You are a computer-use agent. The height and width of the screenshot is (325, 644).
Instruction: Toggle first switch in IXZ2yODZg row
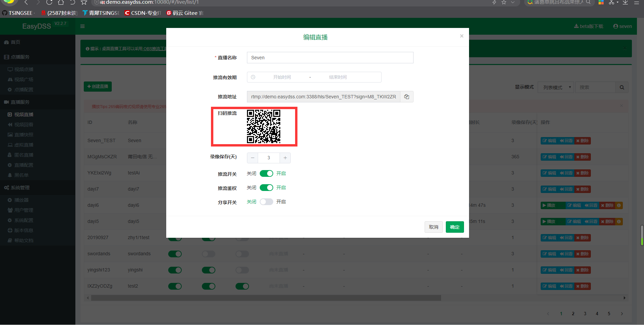click(x=175, y=286)
